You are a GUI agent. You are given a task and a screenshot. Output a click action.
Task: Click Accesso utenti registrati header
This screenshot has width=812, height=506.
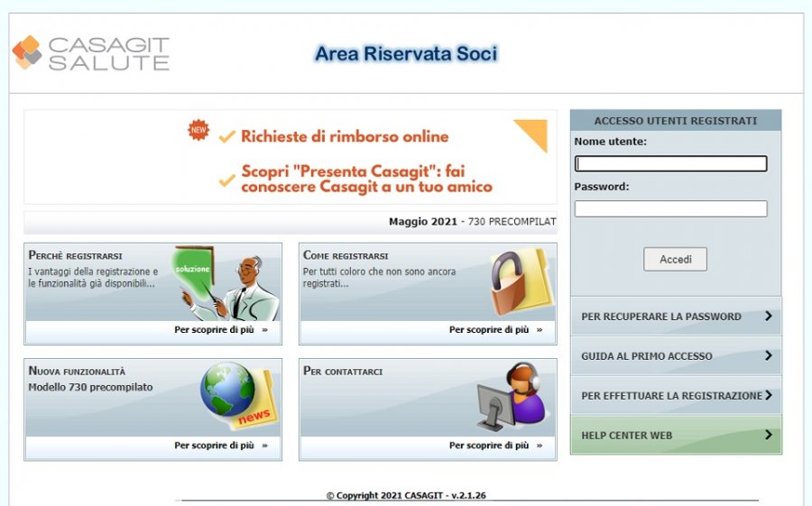[x=675, y=121]
